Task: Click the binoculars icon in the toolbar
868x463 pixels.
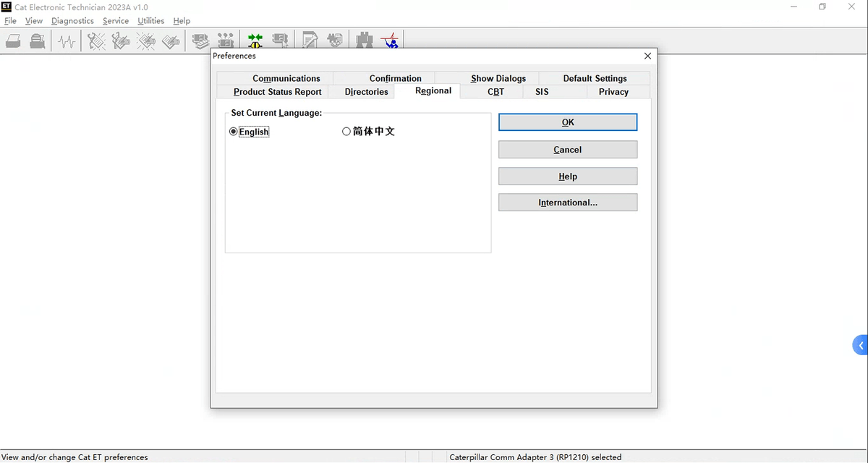Action: coord(365,41)
